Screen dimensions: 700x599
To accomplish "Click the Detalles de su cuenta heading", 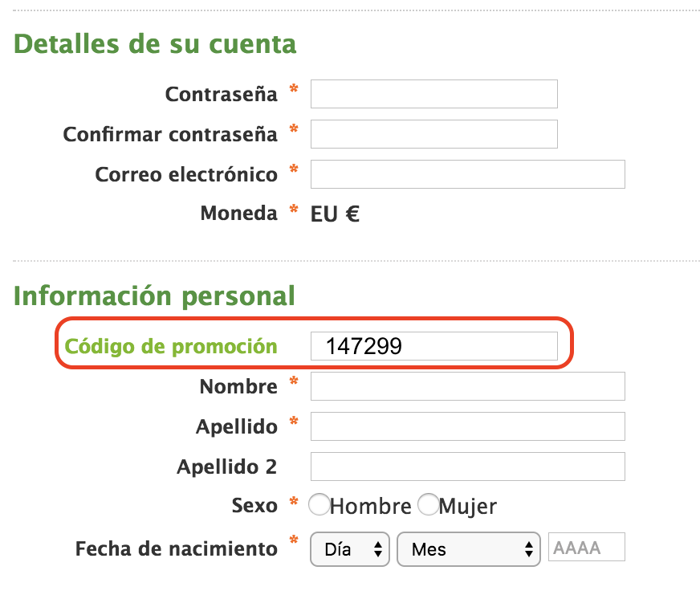I will 155,44.
